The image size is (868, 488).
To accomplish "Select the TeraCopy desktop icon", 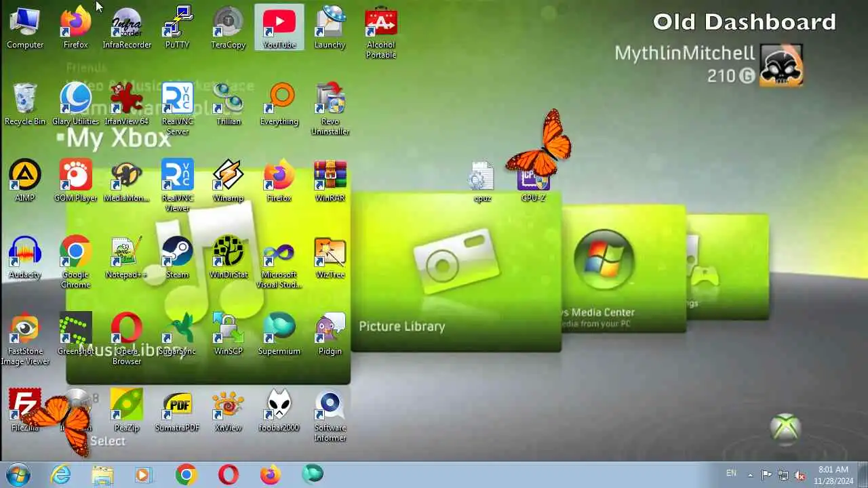I will pyautogui.click(x=229, y=28).
